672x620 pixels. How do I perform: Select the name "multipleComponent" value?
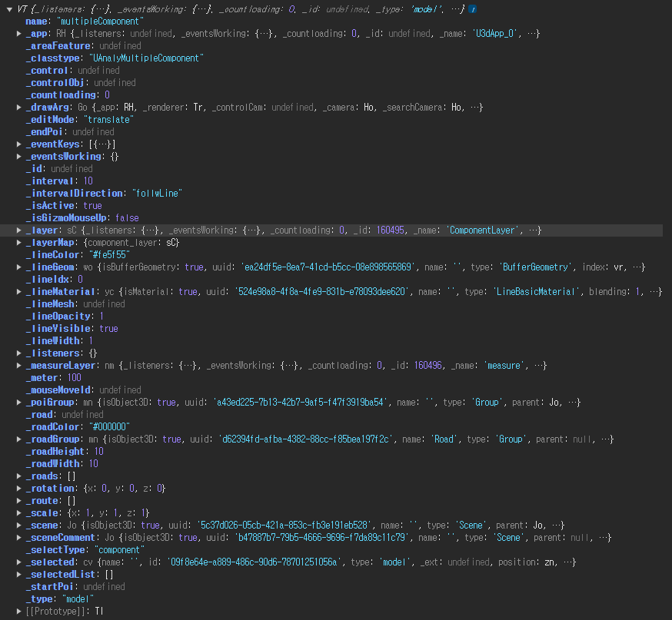100,21
